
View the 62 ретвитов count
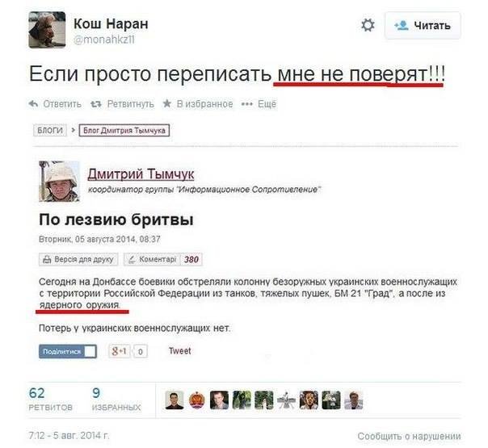pyautogui.click(x=50, y=400)
